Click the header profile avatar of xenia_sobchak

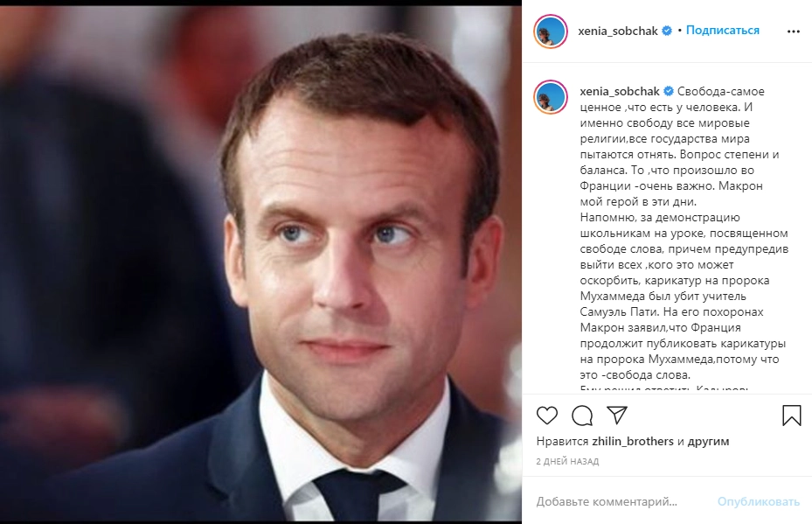click(551, 31)
